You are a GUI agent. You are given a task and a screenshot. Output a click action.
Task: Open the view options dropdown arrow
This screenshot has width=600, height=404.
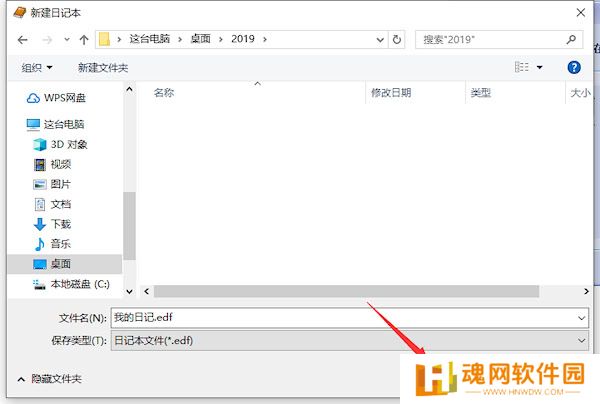coord(540,67)
